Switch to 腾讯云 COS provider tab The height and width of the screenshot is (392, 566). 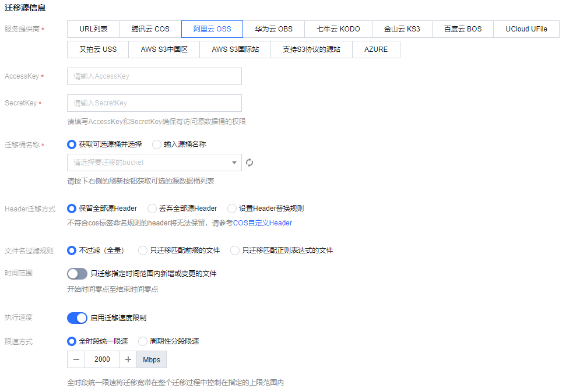150,29
